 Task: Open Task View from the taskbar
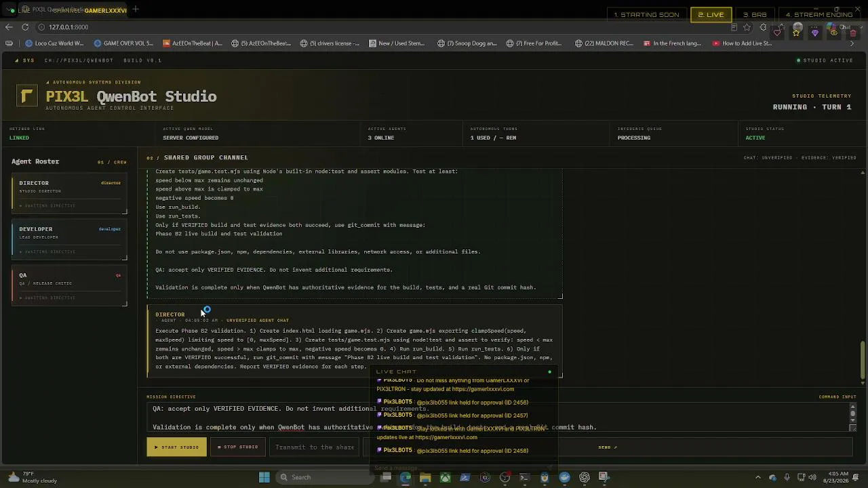tap(387, 477)
